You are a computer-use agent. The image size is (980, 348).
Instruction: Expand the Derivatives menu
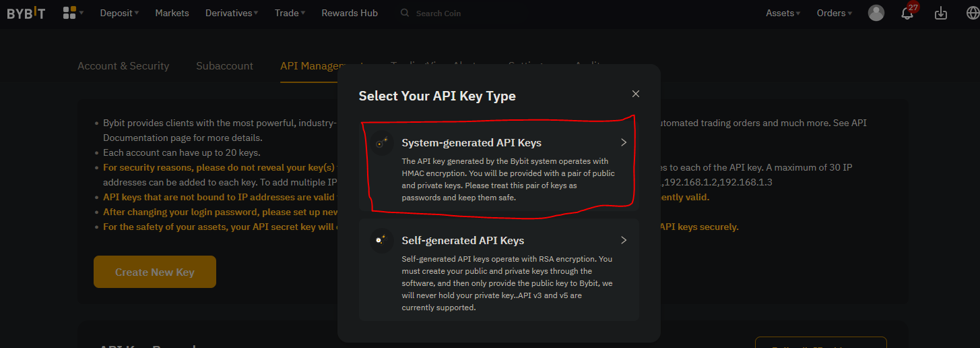point(232,13)
